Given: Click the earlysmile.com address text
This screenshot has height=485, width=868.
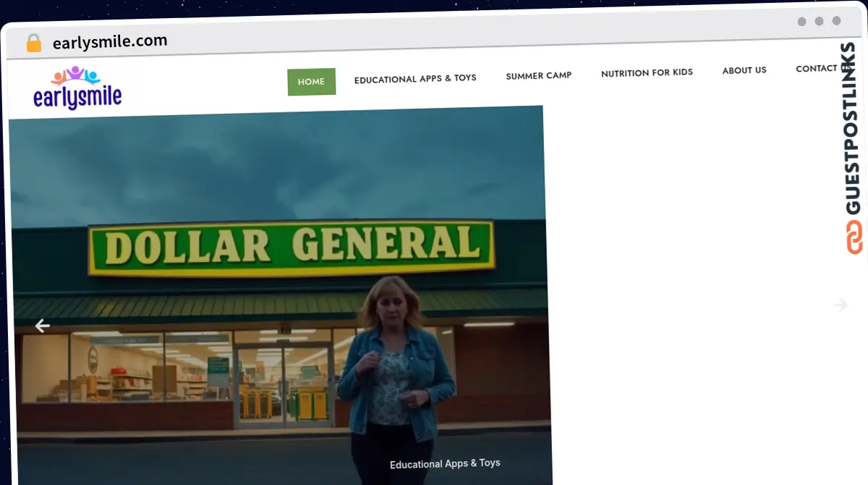Looking at the screenshot, I should tap(110, 42).
